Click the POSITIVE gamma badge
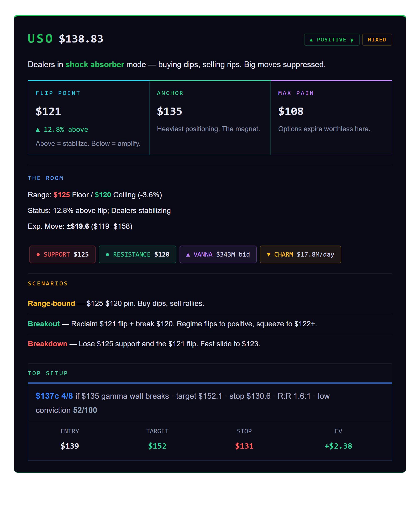Image resolution: width=420 pixels, height=521 pixels. [x=331, y=40]
